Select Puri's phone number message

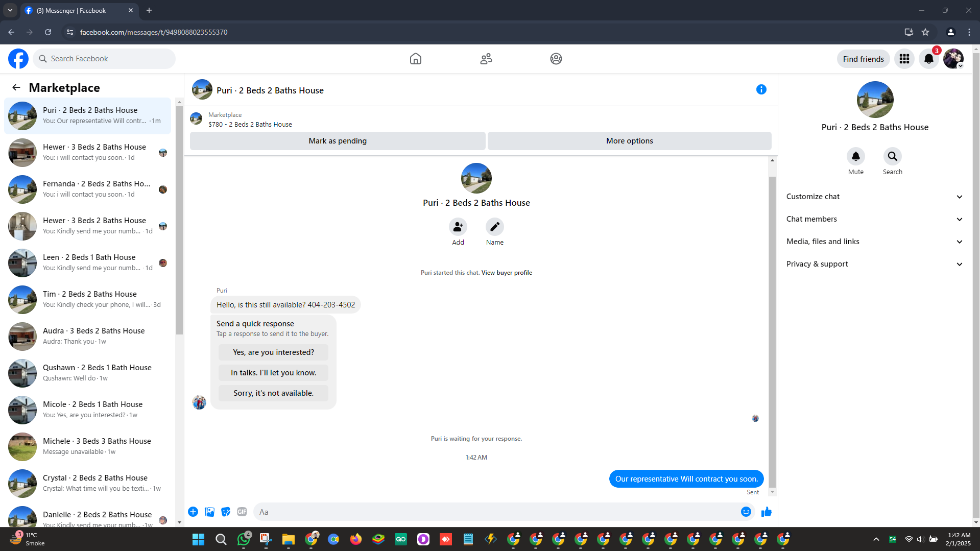coord(285,305)
